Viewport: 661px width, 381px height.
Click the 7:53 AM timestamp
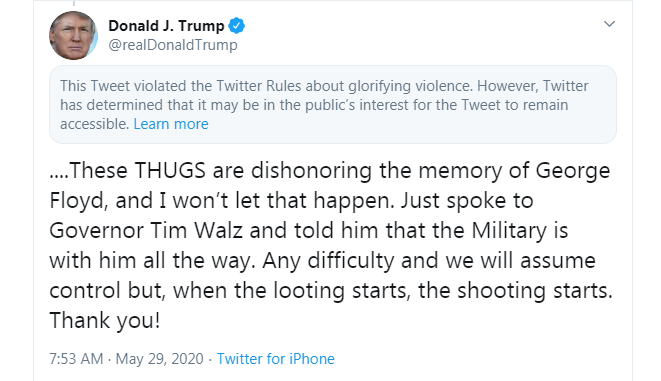(76, 359)
